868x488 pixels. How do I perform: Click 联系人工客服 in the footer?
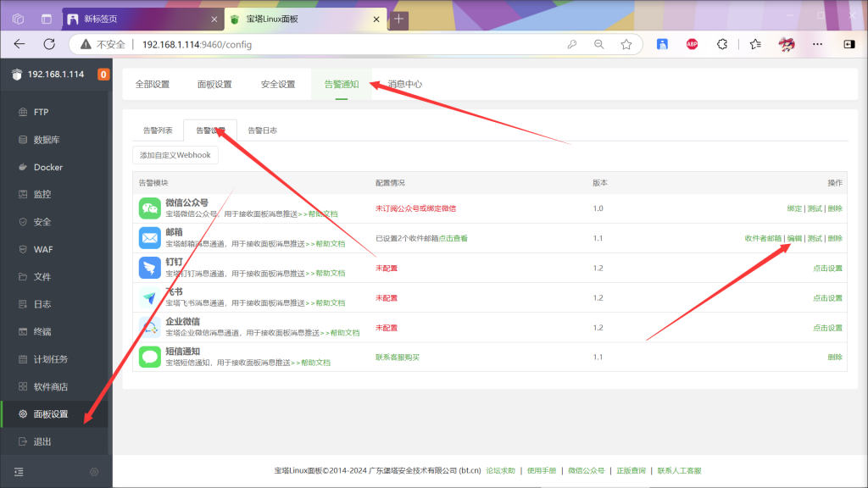coord(679,470)
